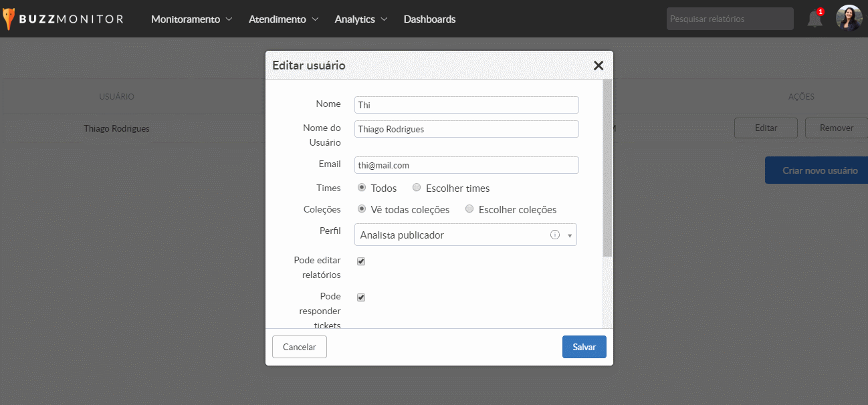Close the Editar usuário dialog with X
The image size is (868, 405).
pos(599,65)
